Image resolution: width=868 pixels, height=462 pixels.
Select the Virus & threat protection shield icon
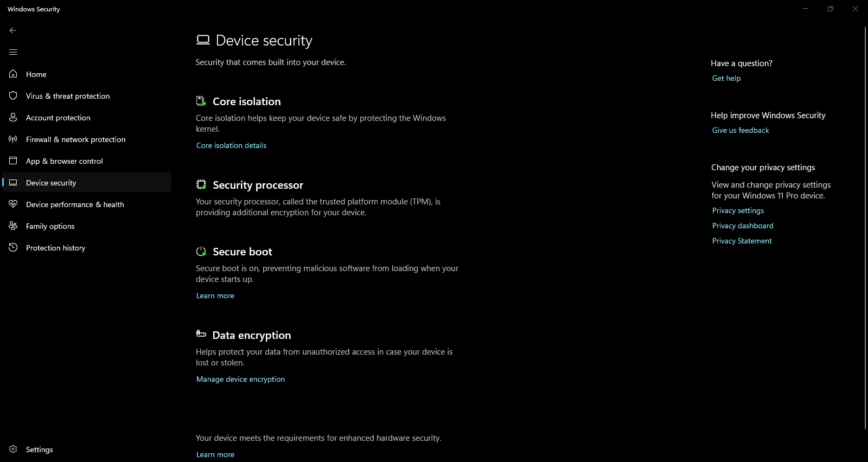[13, 95]
